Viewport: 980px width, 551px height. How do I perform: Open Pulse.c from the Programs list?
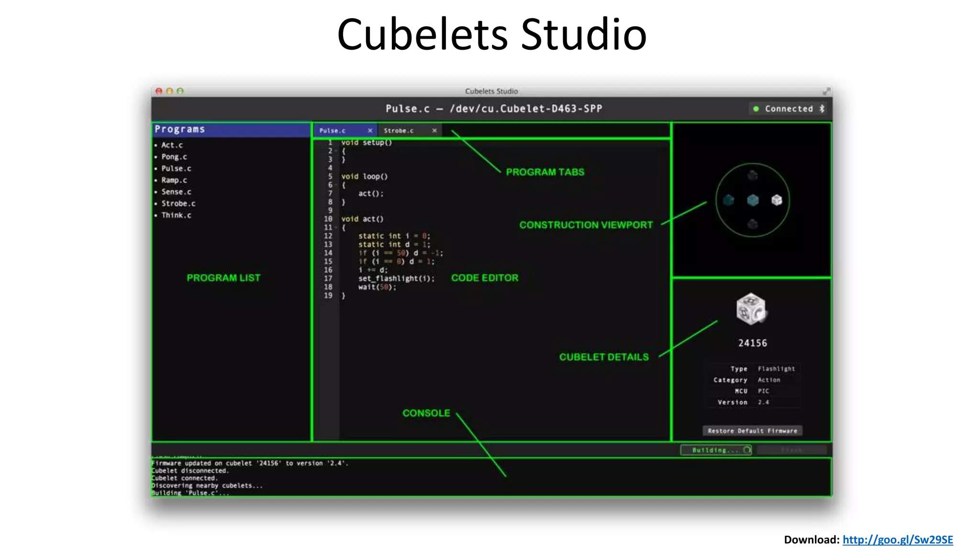(176, 168)
